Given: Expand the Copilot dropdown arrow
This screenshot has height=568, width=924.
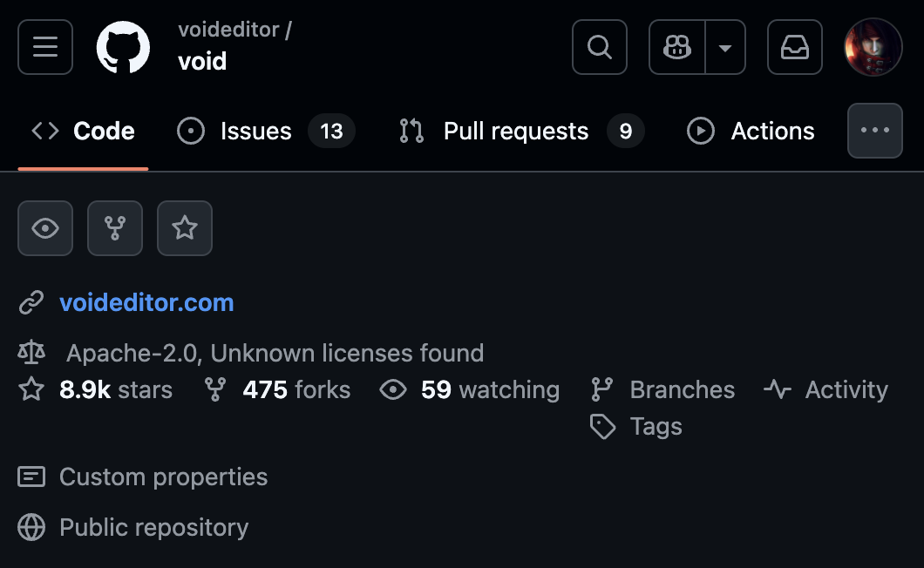Looking at the screenshot, I should tap(725, 47).
